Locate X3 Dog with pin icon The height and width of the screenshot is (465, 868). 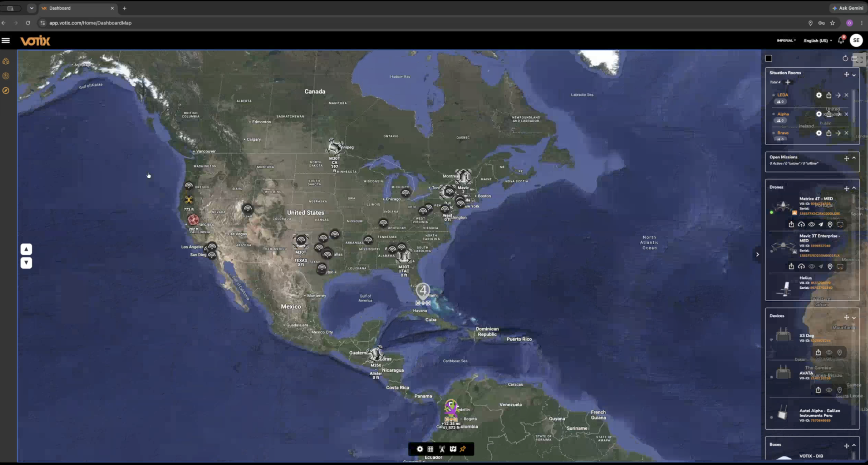point(839,352)
